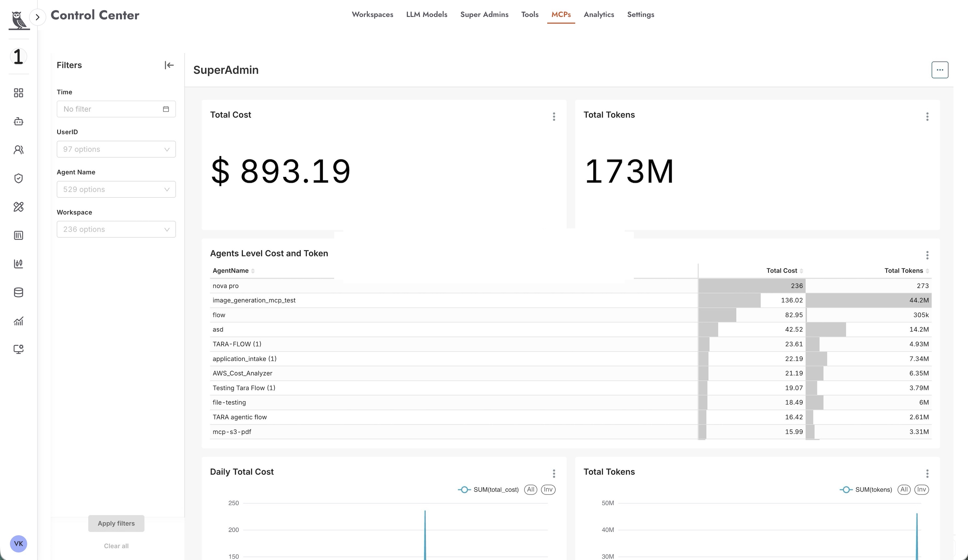Screen dimensions: 968x560
Task: Expand the Agent Name 529 options dropdown
Action: coord(116,189)
